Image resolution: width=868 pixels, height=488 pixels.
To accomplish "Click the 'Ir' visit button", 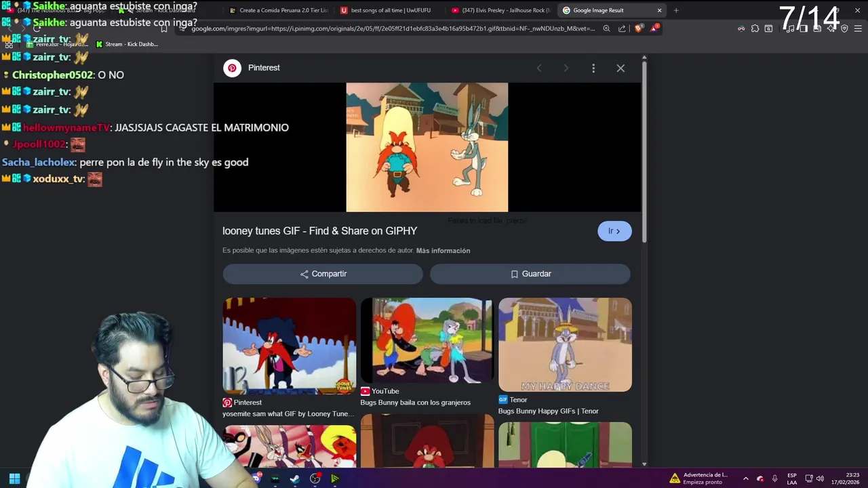I will pos(614,231).
